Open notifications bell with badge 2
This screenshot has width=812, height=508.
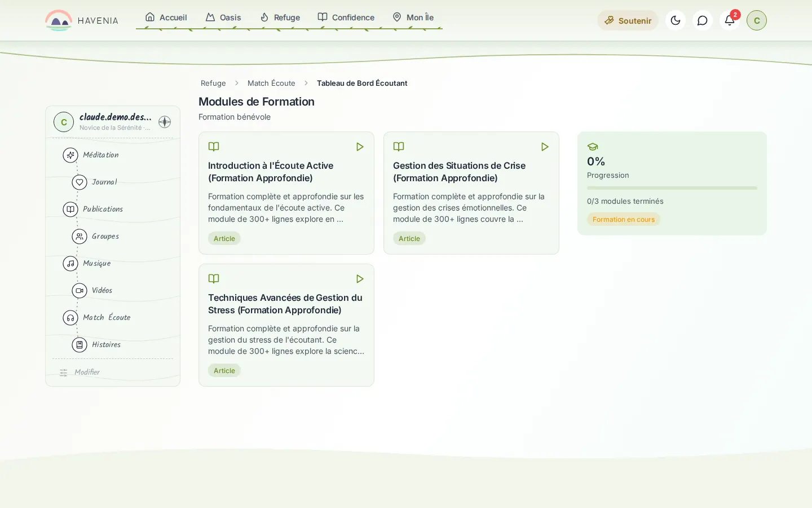730,20
